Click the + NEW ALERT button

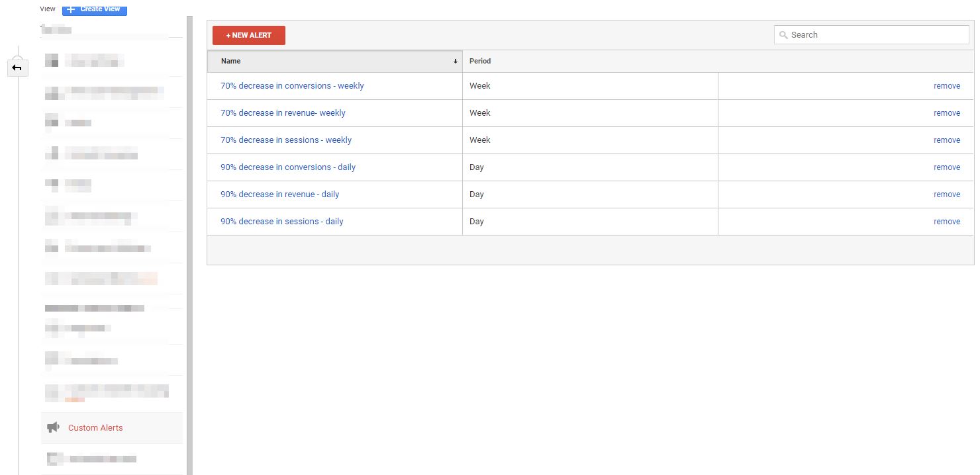click(x=248, y=35)
